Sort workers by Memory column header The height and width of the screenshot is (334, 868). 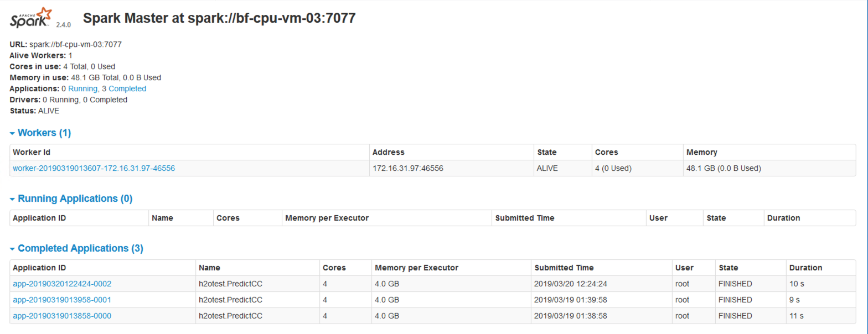[701, 152]
